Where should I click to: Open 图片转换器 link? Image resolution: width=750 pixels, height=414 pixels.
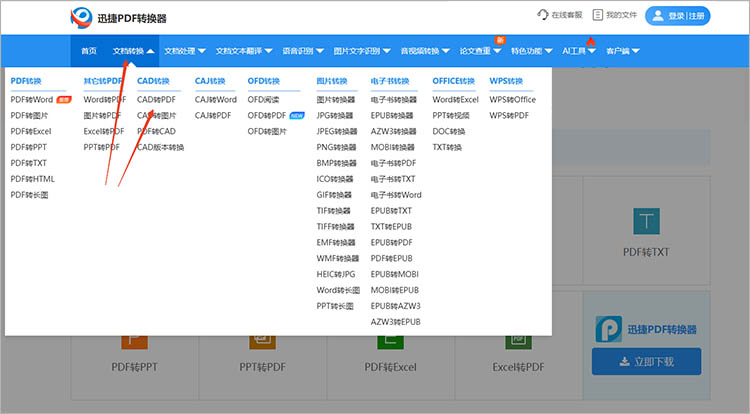pos(336,99)
